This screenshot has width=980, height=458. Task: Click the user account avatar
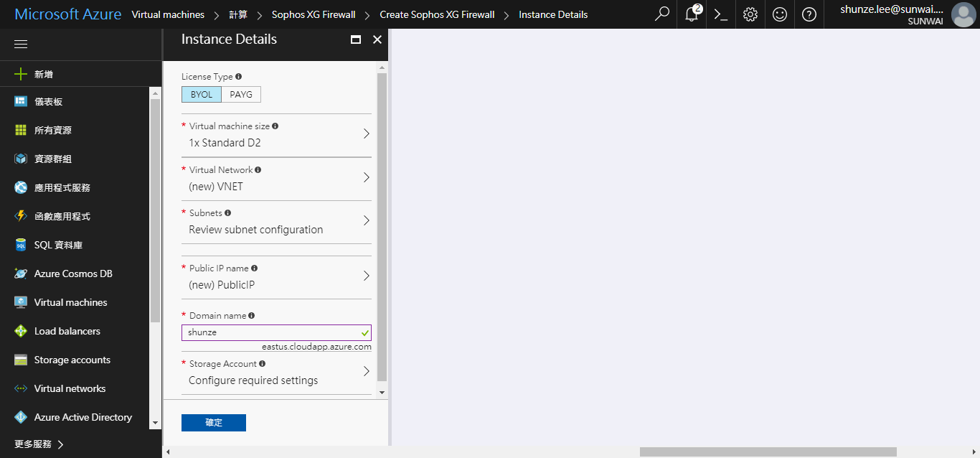pyautogui.click(x=963, y=14)
